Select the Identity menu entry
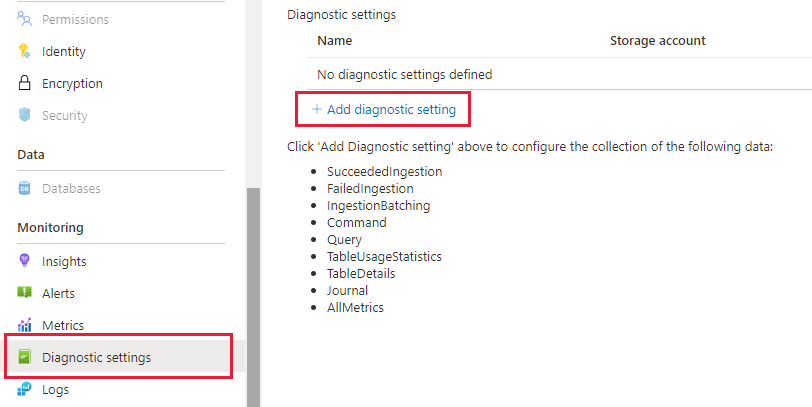This screenshot has height=407, width=812. click(x=64, y=51)
